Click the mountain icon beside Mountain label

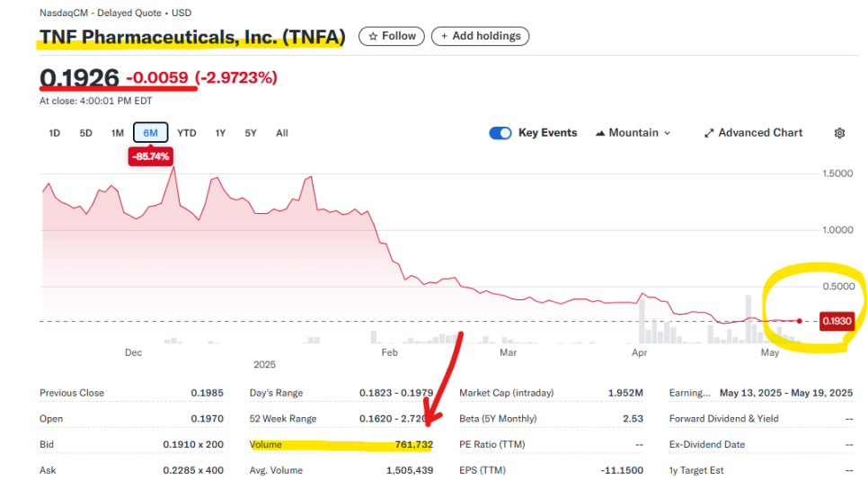click(x=600, y=133)
